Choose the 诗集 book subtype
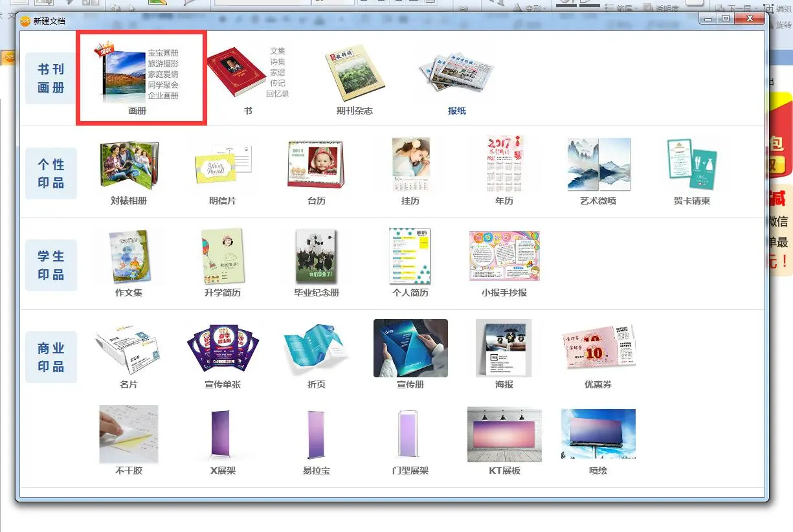This screenshot has width=793, height=532. click(x=278, y=61)
